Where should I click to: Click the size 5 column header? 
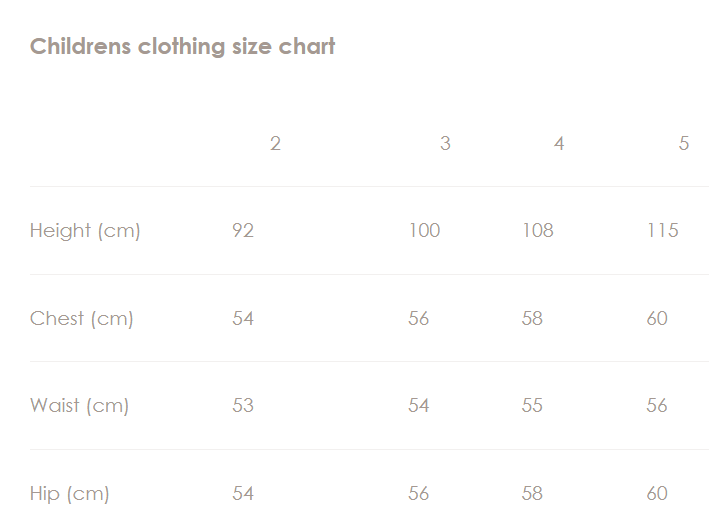684,143
